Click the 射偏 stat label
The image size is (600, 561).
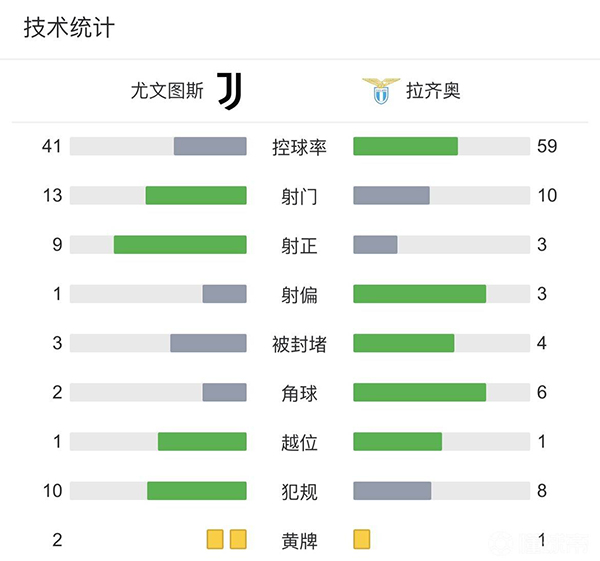tap(300, 295)
